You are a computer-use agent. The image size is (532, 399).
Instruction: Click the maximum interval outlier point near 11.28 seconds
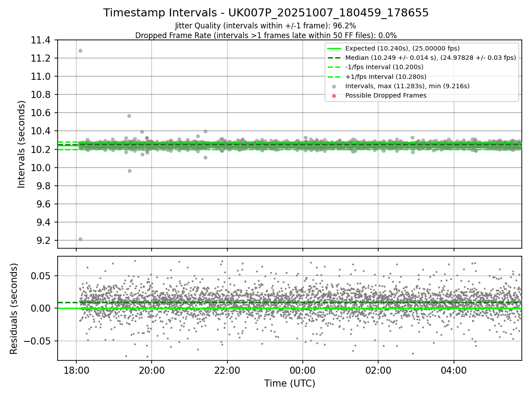click(x=80, y=51)
